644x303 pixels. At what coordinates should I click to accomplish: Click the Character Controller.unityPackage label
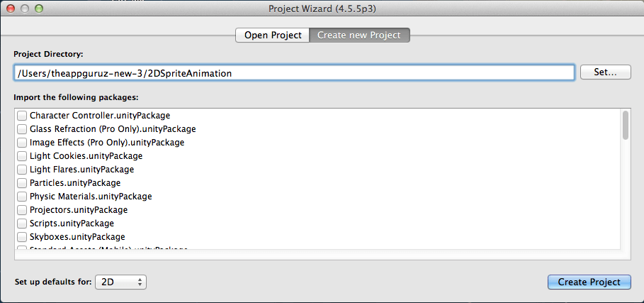pyautogui.click(x=100, y=116)
